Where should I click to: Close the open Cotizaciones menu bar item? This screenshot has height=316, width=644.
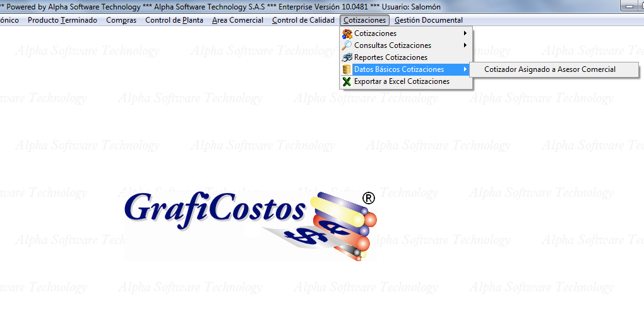[364, 20]
